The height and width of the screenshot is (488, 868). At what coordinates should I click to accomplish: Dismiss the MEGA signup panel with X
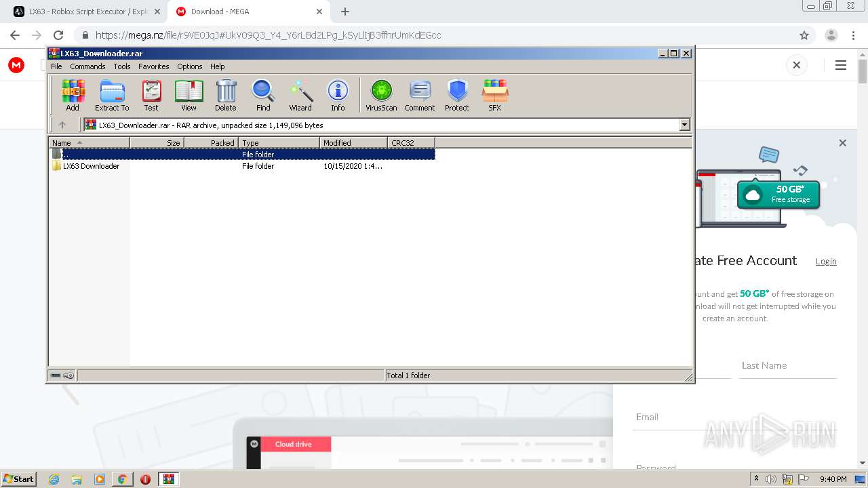(842, 143)
